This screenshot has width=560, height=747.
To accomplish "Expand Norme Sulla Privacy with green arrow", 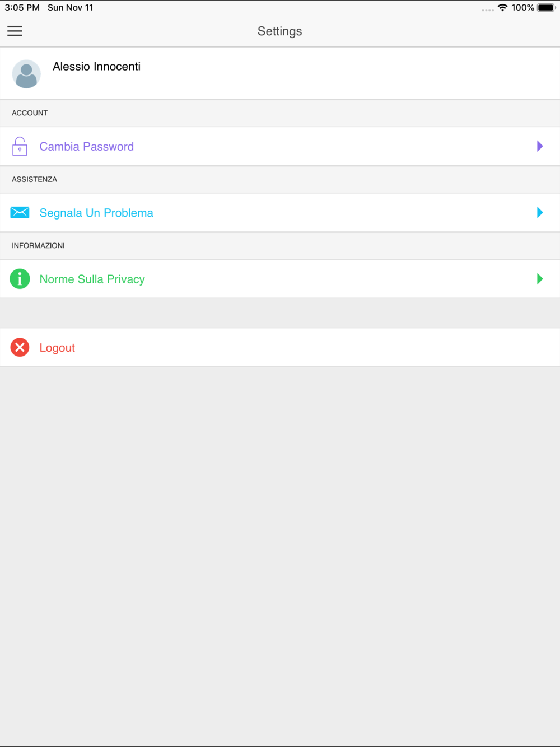I will (540, 279).
